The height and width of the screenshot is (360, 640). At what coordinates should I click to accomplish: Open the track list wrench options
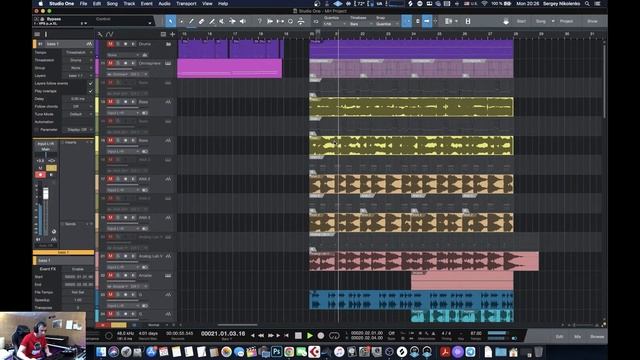(x=100, y=34)
